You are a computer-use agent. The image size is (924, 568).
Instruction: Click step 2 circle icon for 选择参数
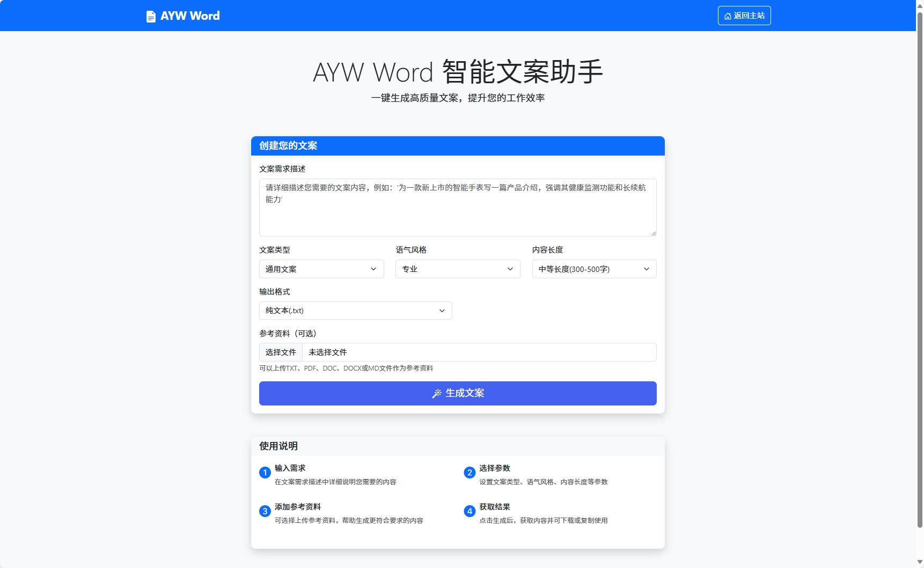(470, 473)
